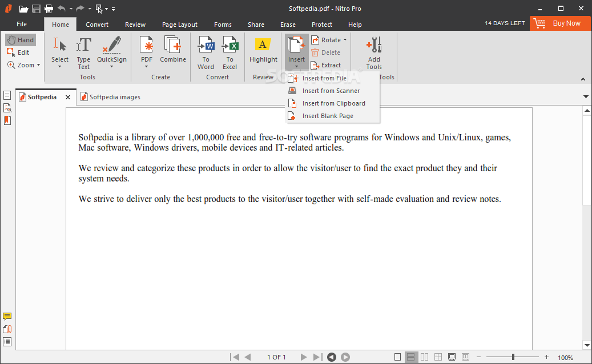Open the comments panel in left sidebar
The width and height of the screenshot is (592, 364).
coord(7,317)
